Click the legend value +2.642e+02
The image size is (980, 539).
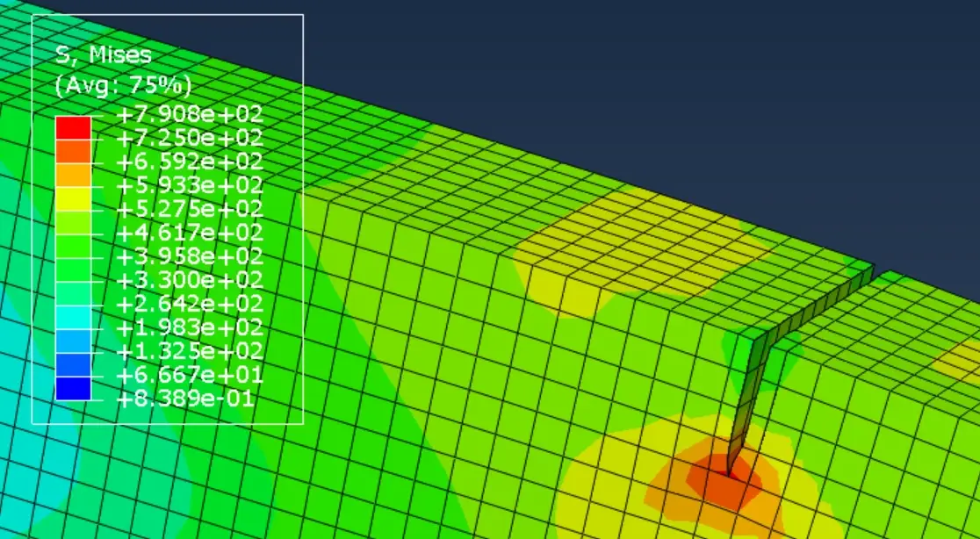tap(190, 304)
